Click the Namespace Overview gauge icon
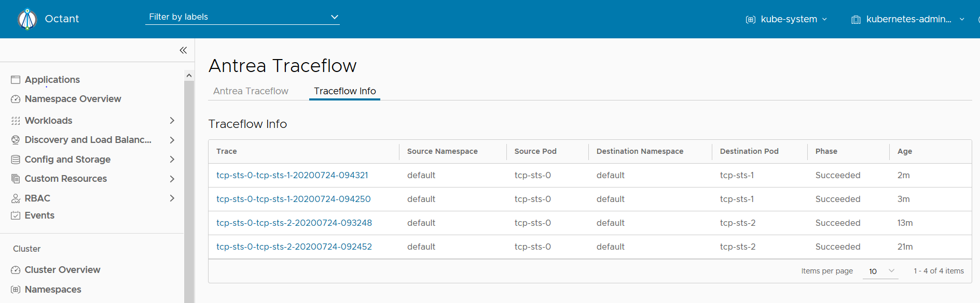The width and height of the screenshot is (980, 303). (16, 99)
